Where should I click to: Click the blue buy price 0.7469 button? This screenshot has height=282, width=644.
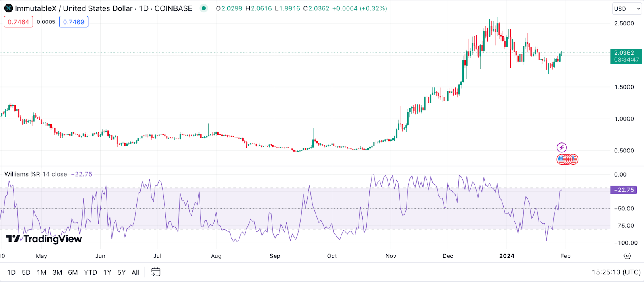tap(74, 22)
